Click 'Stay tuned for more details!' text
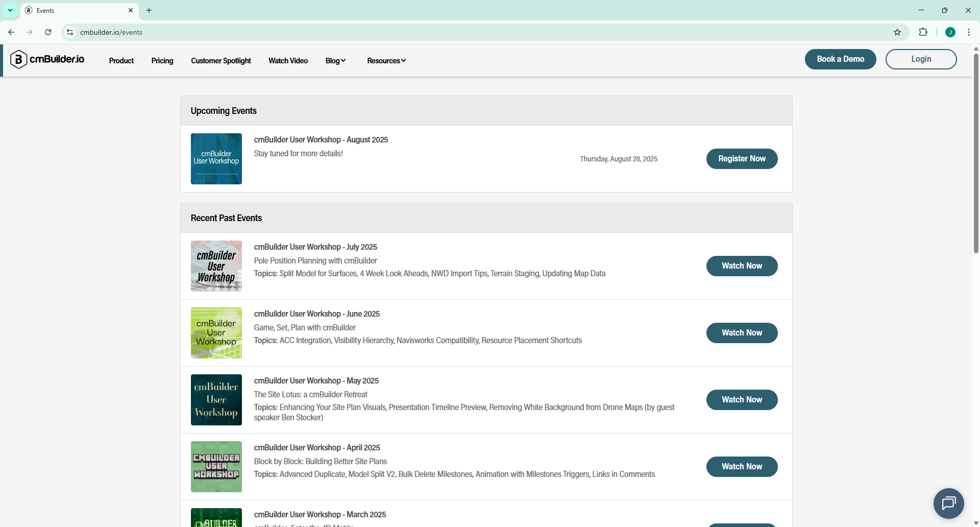The image size is (980, 527). click(298, 154)
